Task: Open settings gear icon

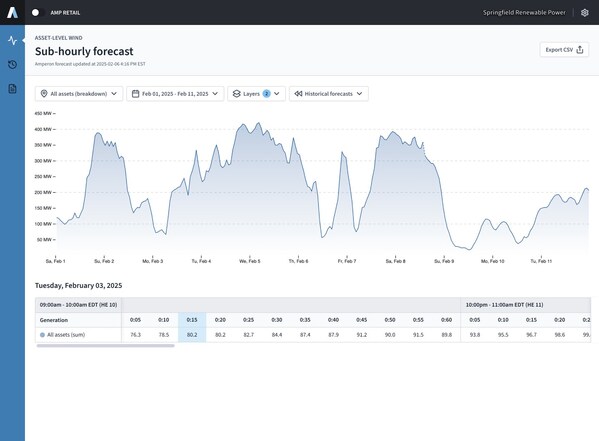Action: click(584, 13)
